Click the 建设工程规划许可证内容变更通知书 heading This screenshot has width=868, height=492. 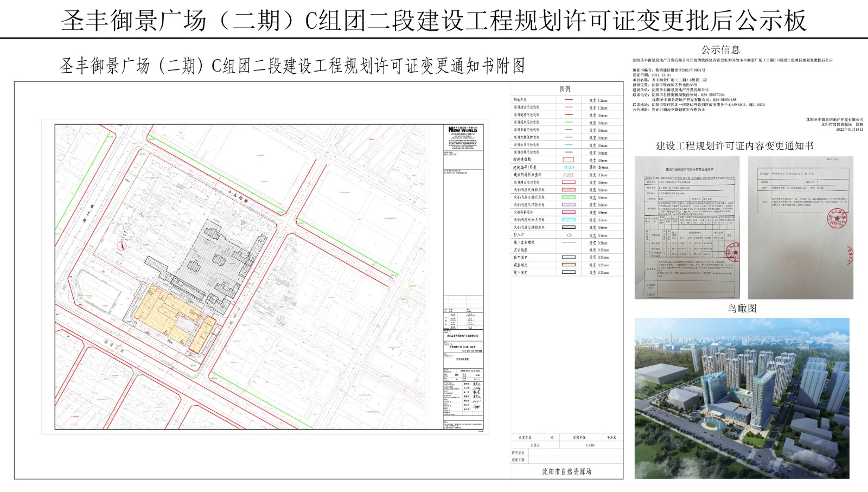[735, 146]
